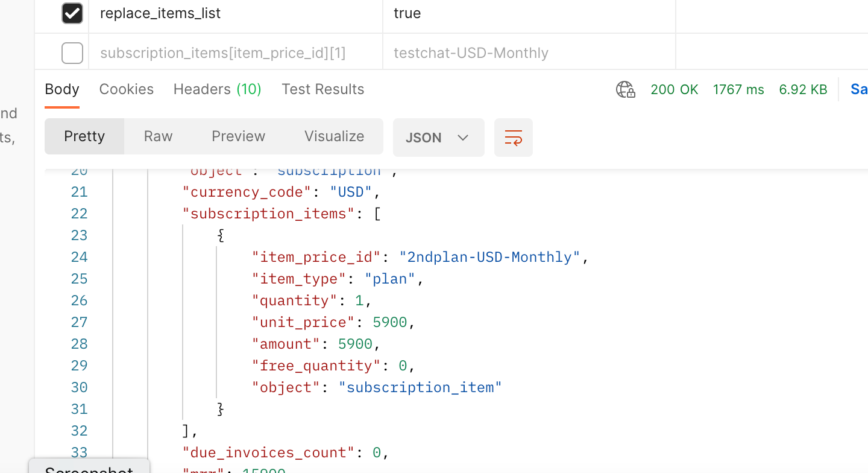This screenshot has width=868, height=473.
Task: Enable the subscription_items[item_price_id][1] checkbox
Action: tap(72, 53)
